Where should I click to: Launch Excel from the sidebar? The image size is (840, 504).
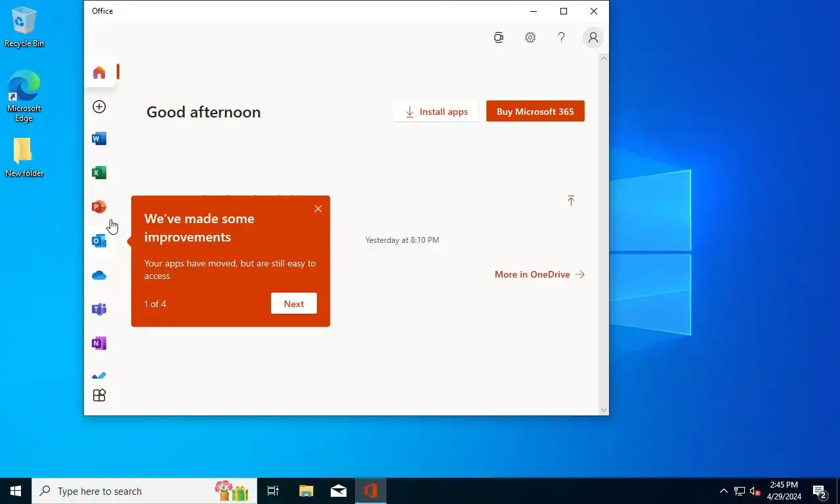(99, 173)
